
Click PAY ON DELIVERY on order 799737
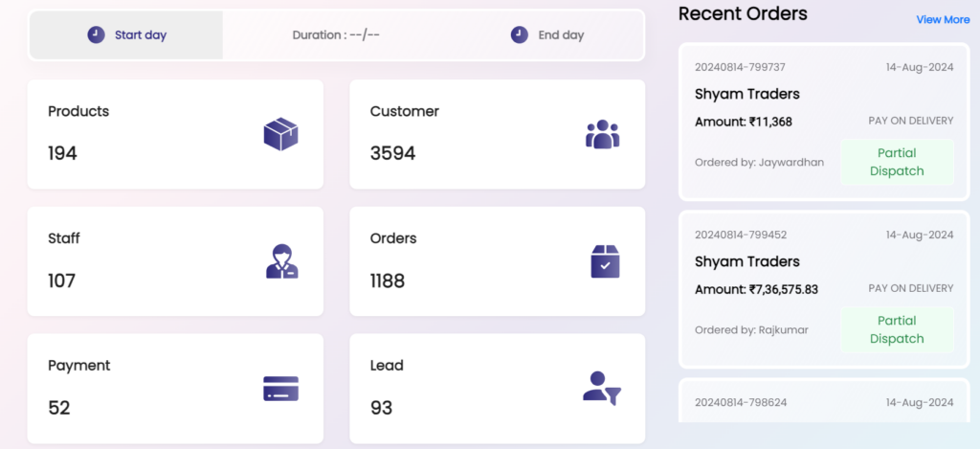(911, 121)
